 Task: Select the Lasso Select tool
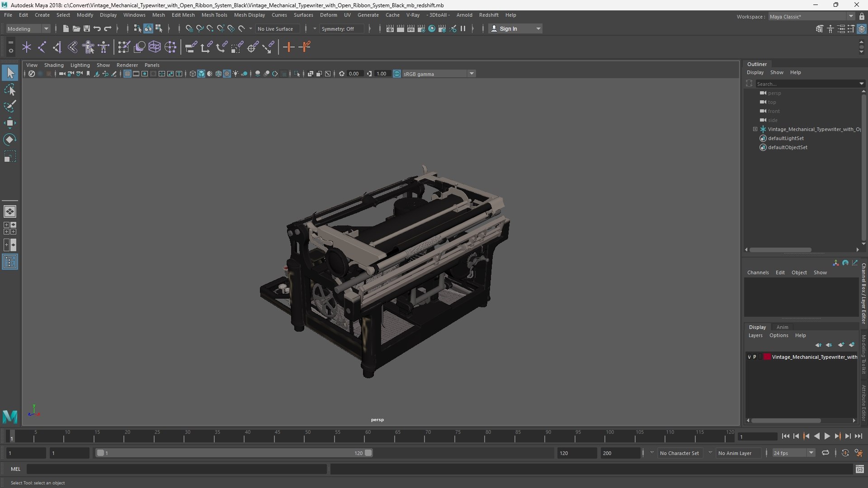point(10,90)
